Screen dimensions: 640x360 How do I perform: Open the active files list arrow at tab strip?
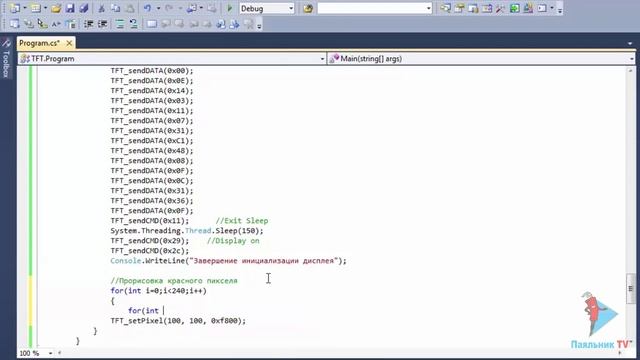(630, 43)
